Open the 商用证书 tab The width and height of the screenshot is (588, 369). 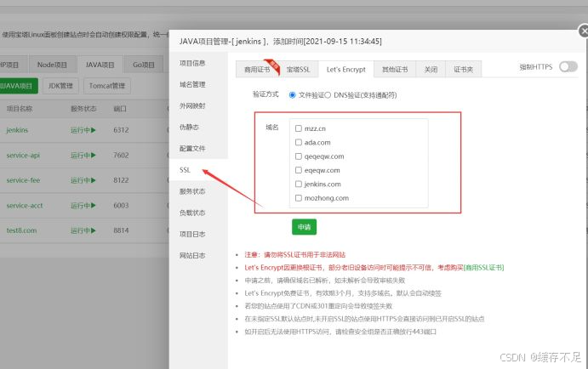[x=257, y=70]
